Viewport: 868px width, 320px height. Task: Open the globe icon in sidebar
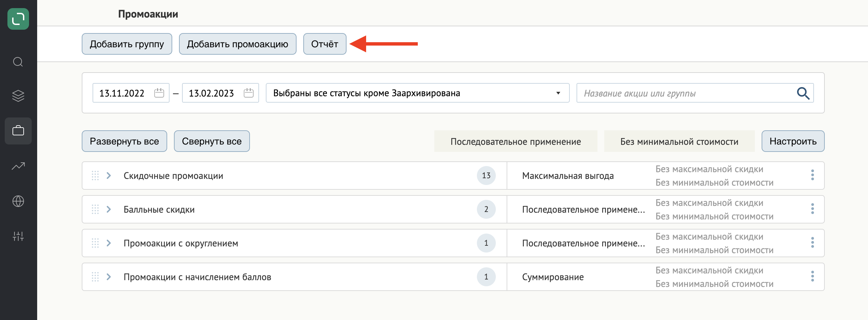pyautogui.click(x=18, y=201)
